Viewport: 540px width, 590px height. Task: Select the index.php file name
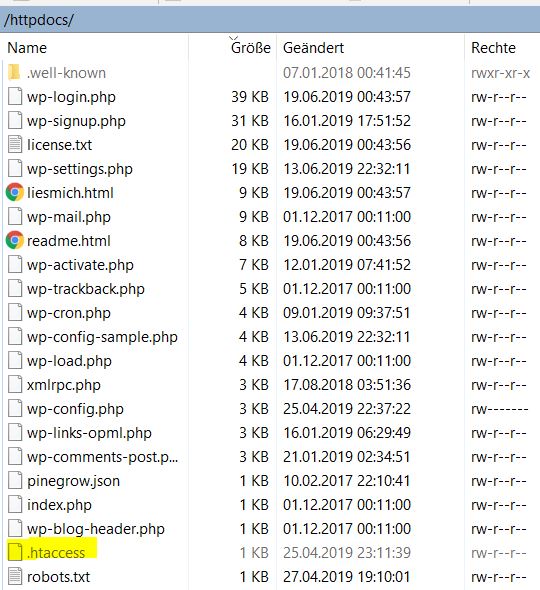point(59,505)
